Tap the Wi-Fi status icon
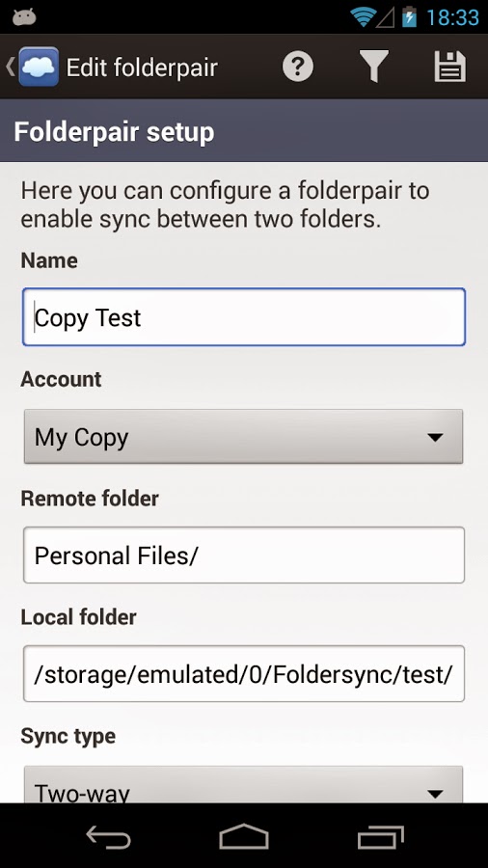This screenshot has width=488, height=868. [363, 17]
